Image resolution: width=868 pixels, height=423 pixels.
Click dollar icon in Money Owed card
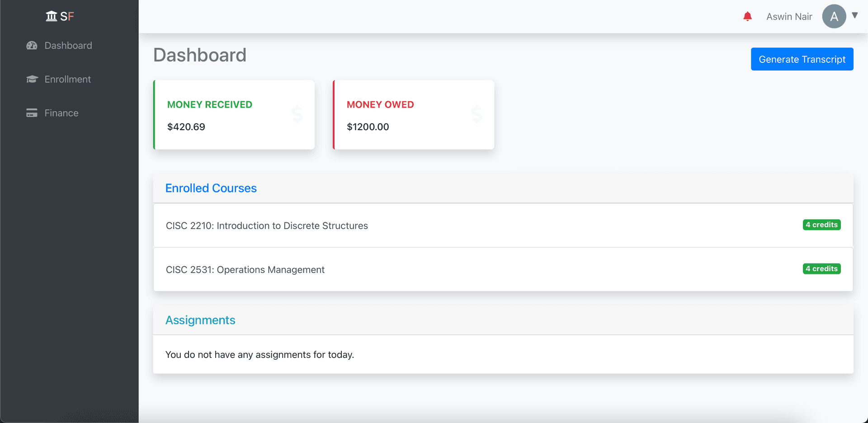tap(476, 114)
